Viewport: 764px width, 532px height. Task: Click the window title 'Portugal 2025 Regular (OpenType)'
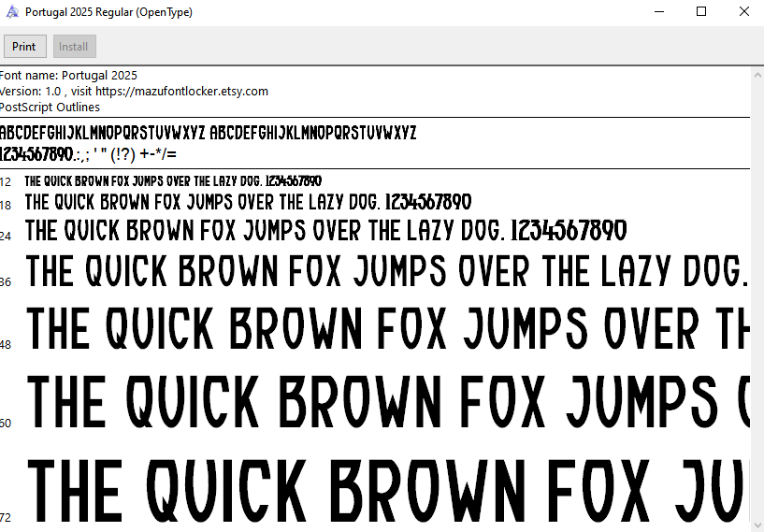tap(111, 12)
